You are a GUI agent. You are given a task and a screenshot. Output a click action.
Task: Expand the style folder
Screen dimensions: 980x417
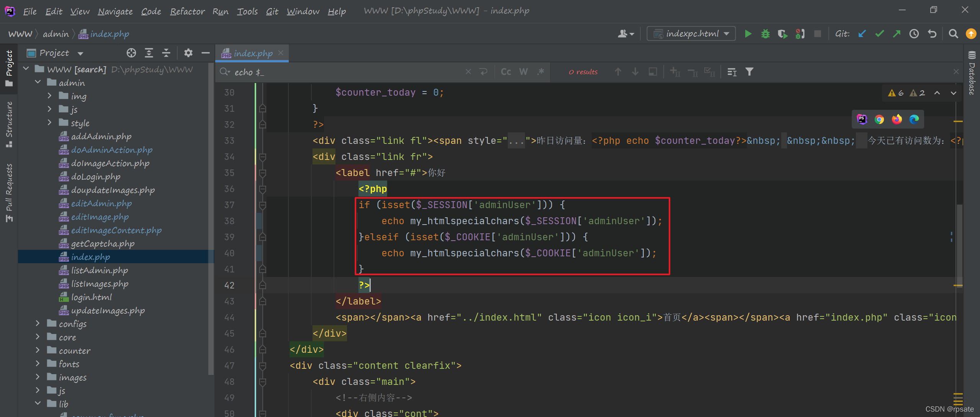(x=49, y=123)
